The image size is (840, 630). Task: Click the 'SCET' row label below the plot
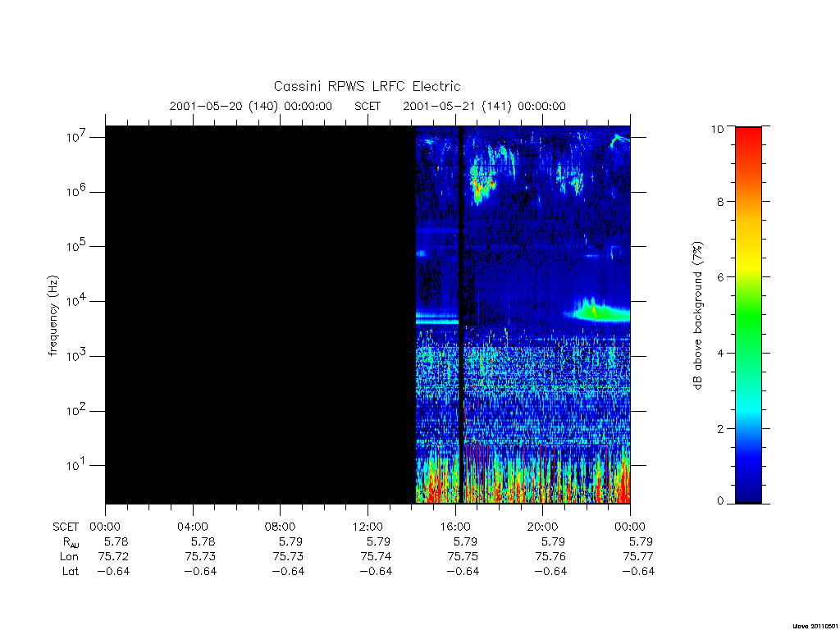[66, 527]
